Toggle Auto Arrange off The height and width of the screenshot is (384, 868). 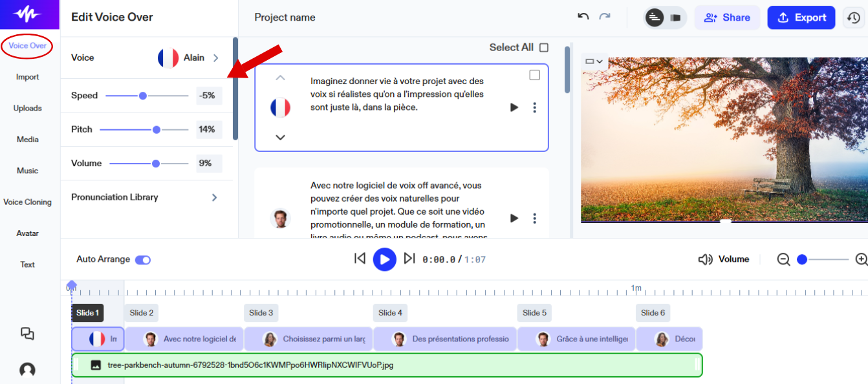point(142,259)
